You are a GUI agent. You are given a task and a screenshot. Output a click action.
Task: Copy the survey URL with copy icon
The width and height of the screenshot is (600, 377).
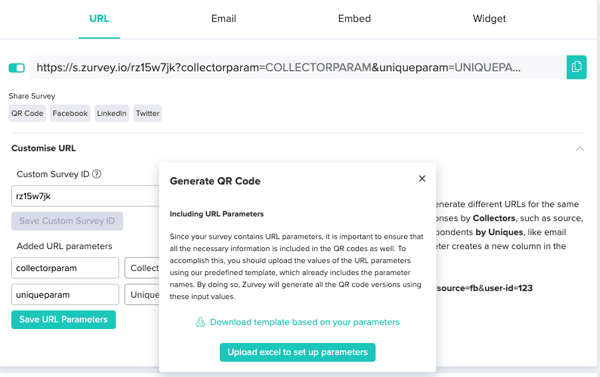576,67
